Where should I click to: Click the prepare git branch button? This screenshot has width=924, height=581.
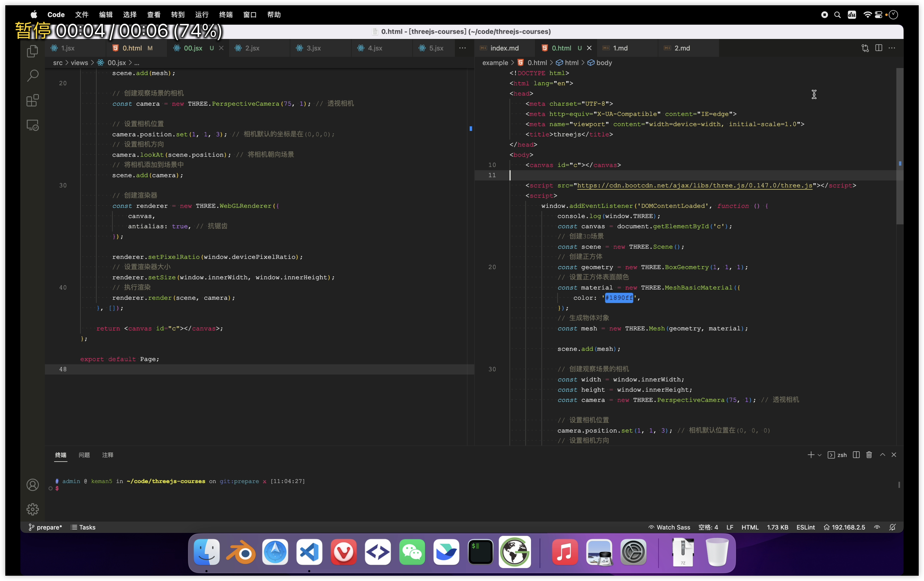[45, 527]
